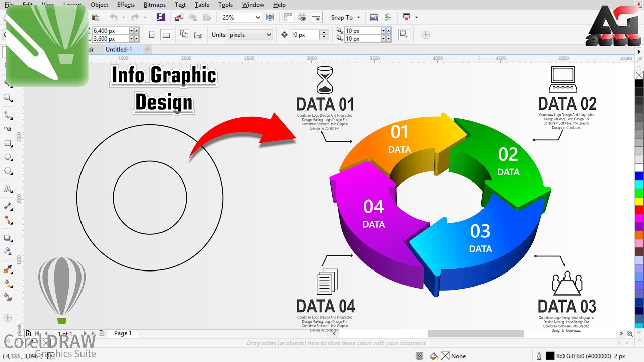Screen dimensions: 644x362
Task: Open the 25% zoom level dropdown
Action: pos(258,17)
